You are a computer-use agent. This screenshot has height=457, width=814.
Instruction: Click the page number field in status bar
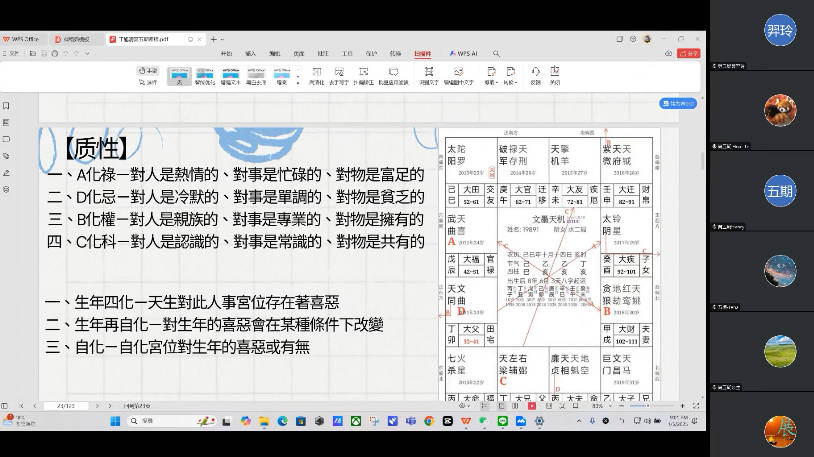click(68, 406)
